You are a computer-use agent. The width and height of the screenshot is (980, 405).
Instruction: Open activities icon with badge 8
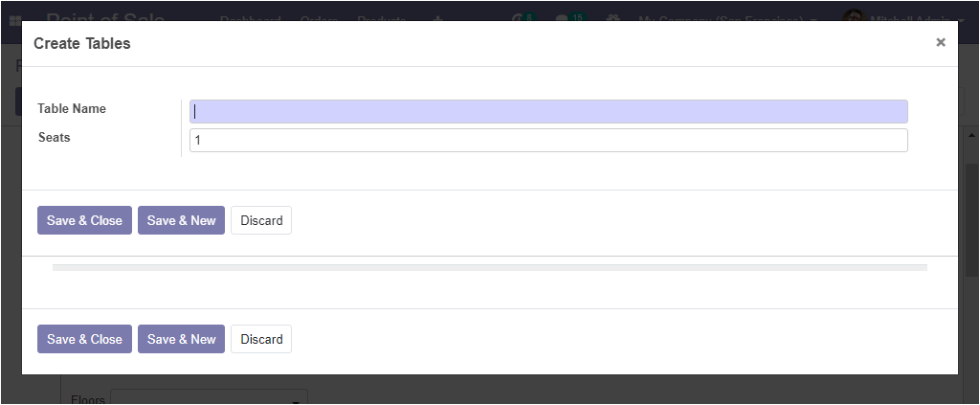coord(523,17)
